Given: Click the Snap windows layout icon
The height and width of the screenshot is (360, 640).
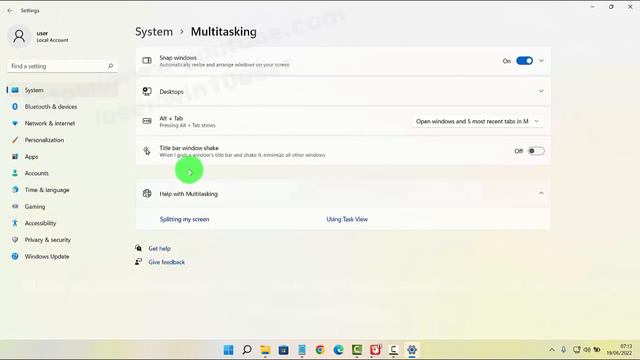Looking at the screenshot, I should 147,60.
